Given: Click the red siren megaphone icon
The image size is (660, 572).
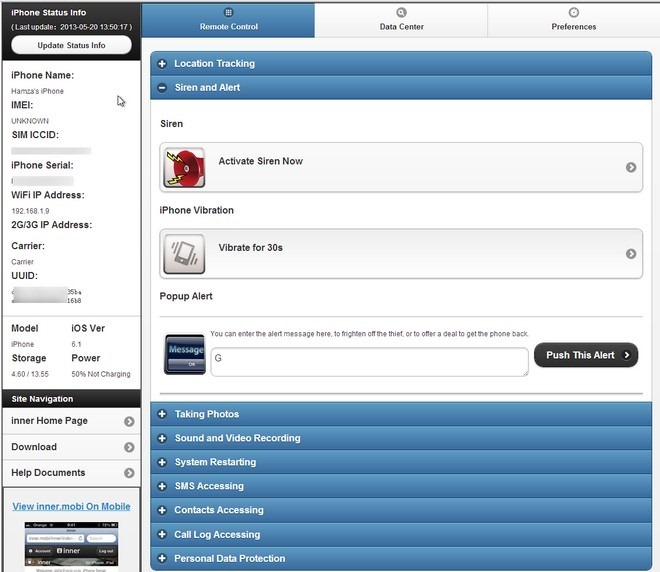Looking at the screenshot, I should tap(184, 168).
